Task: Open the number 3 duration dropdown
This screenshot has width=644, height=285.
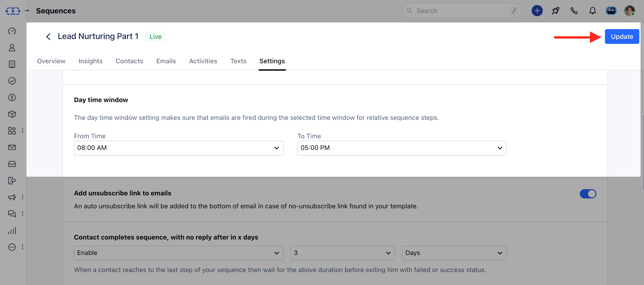Action: tap(343, 253)
